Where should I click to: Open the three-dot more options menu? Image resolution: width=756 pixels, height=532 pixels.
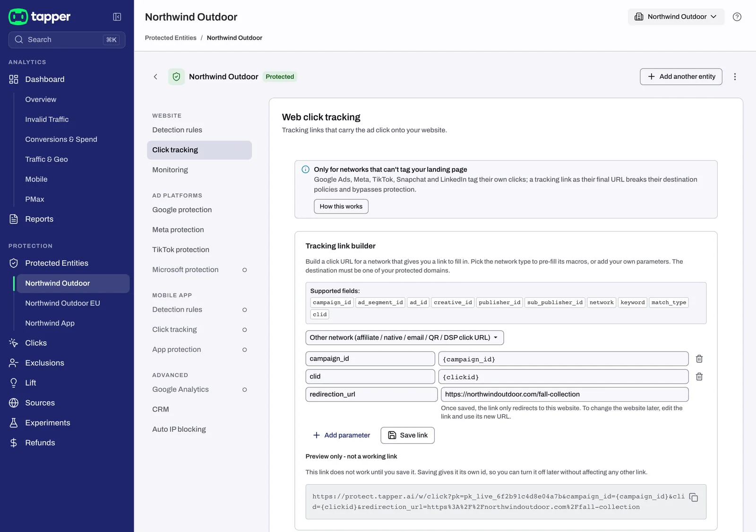click(735, 77)
